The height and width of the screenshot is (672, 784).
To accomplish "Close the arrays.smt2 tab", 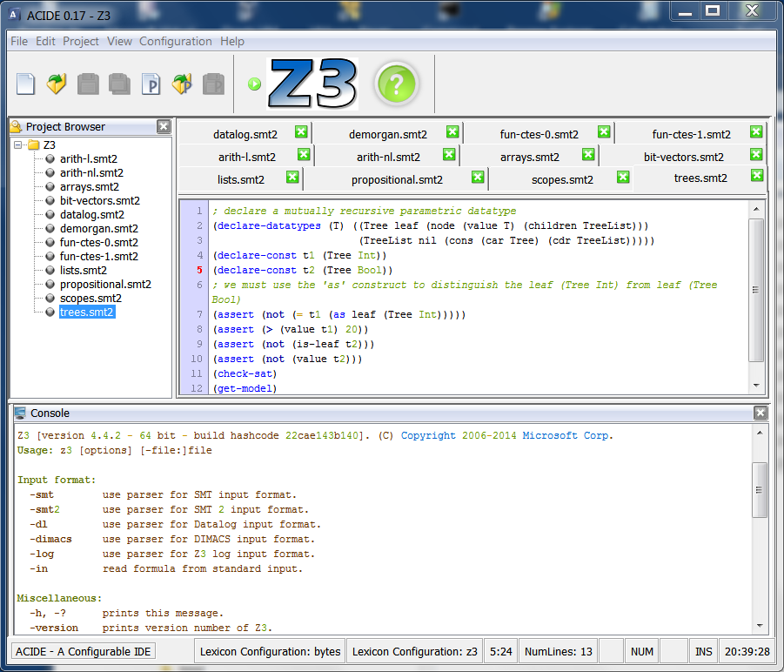I will pyautogui.click(x=588, y=154).
